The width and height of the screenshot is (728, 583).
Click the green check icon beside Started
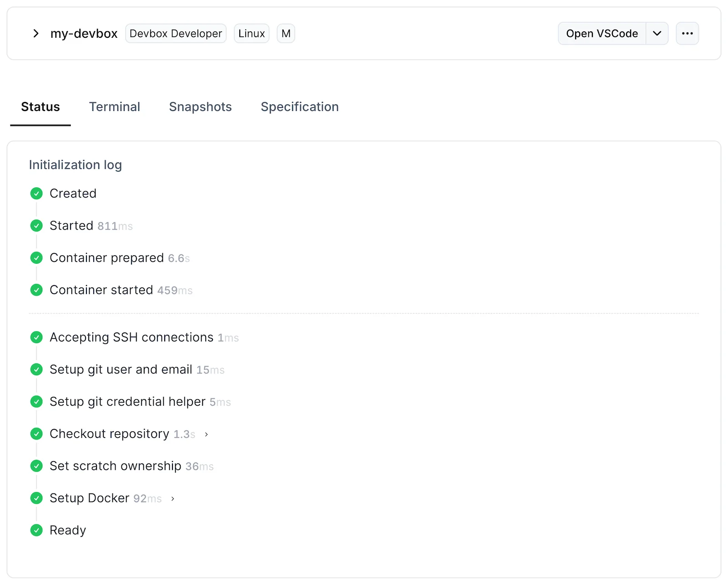click(x=36, y=226)
